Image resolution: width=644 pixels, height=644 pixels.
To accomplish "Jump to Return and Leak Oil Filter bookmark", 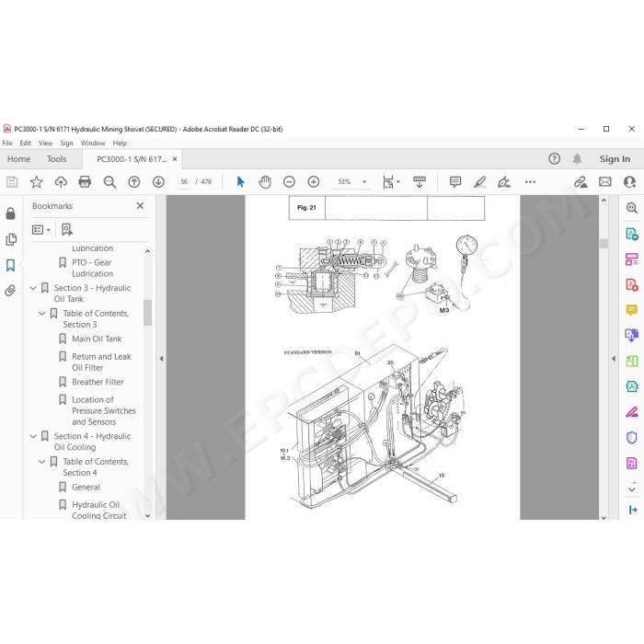I will [x=101, y=362].
